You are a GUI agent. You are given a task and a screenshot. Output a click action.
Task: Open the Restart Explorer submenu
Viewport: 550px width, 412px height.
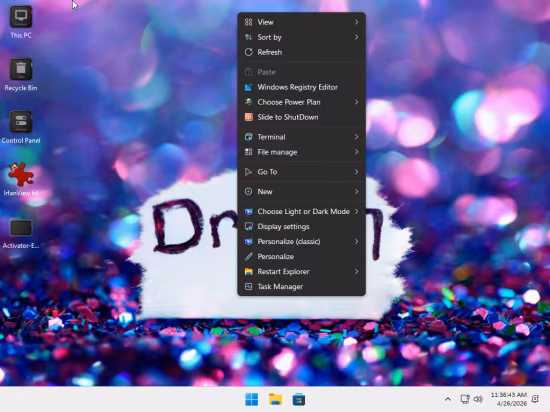[x=302, y=271]
